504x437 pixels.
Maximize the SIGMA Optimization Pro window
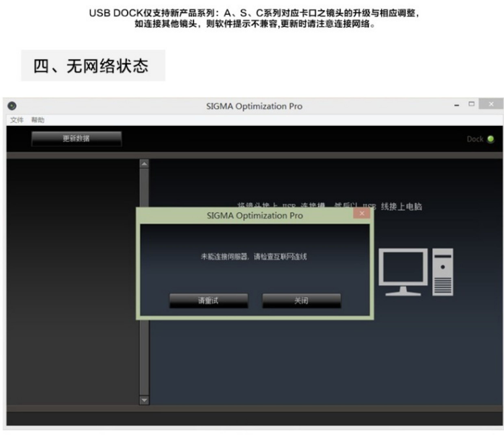pos(472,104)
